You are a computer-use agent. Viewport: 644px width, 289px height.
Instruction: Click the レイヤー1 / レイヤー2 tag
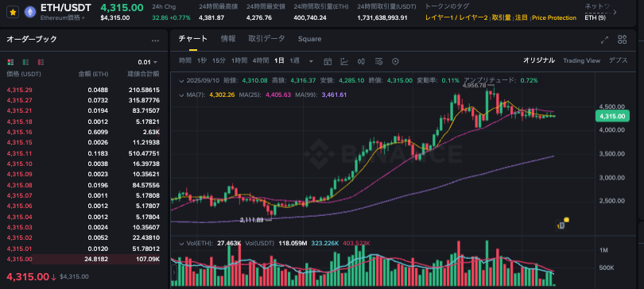(x=456, y=17)
